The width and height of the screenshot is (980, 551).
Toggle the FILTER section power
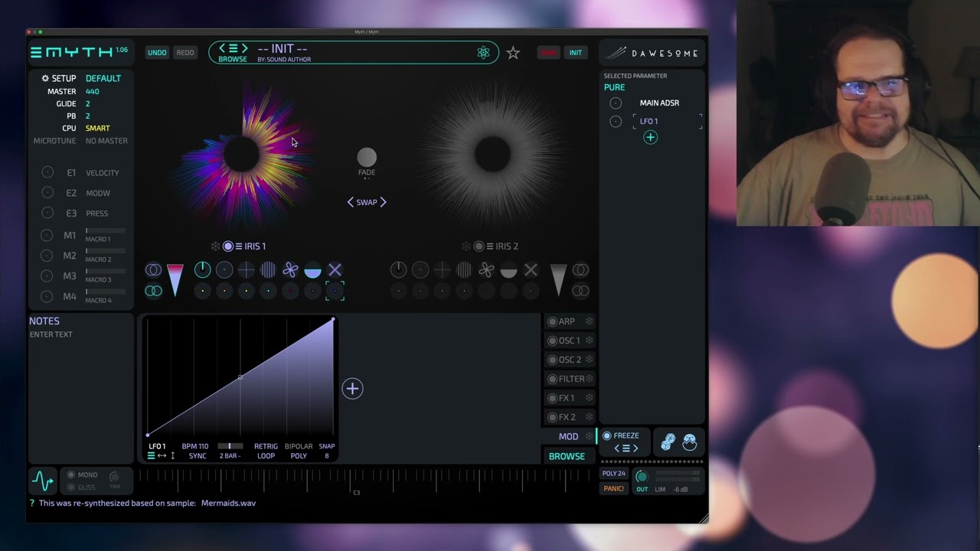pyautogui.click(x=552, y=379)
